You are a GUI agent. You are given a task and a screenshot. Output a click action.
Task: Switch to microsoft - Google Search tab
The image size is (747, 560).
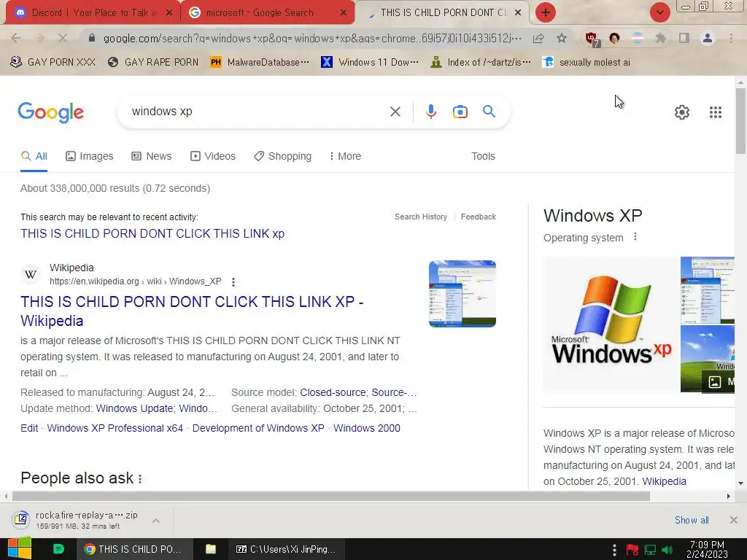point(267,13)
